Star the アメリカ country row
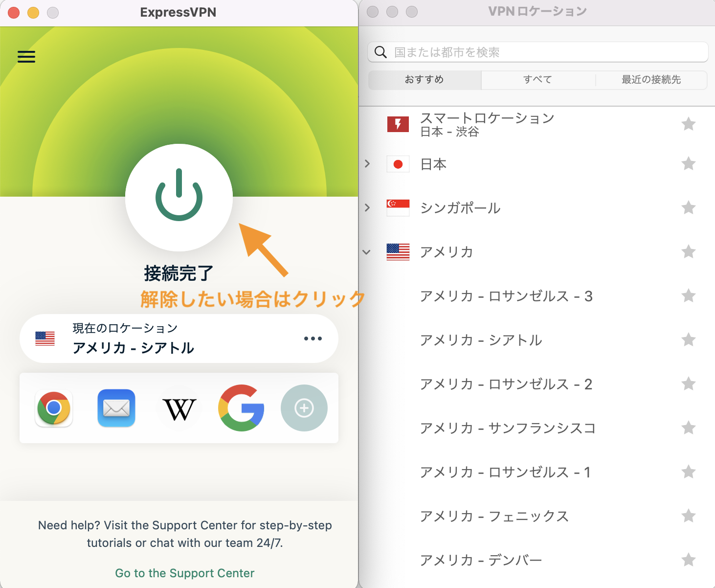Screen dimensions: 715x588 (x=689, y=251)
